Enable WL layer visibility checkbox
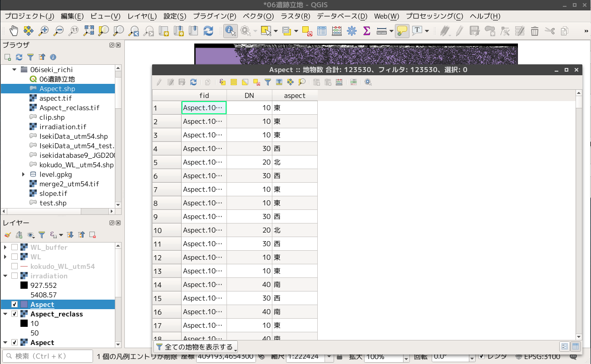Image resolution: width=591 pixels, height=364 pixels. click(15, 257)
